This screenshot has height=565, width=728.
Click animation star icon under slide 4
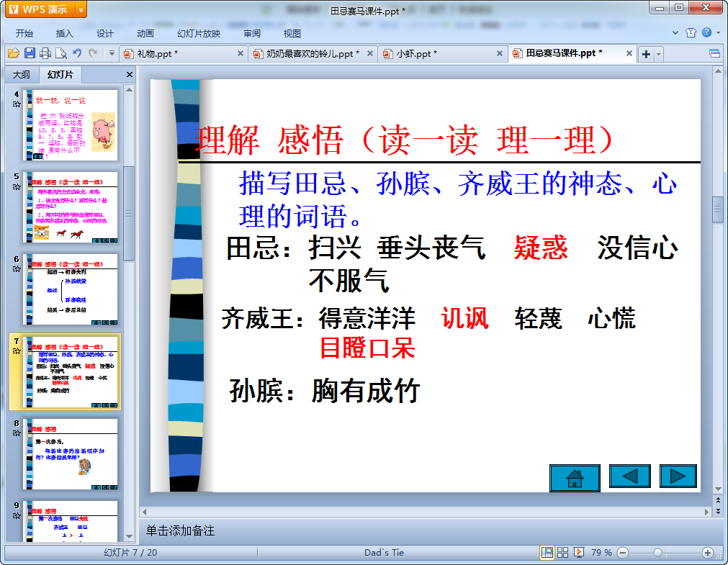coord(17,104)
